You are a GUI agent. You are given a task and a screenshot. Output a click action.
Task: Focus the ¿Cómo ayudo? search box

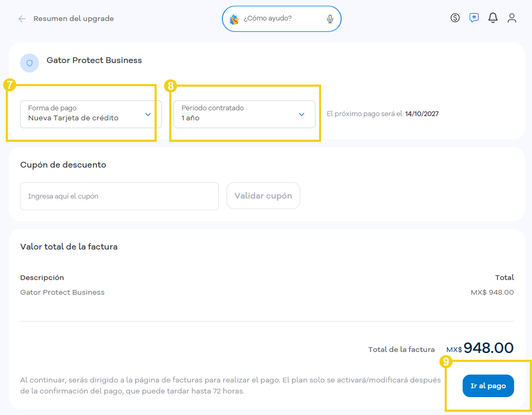[282, 18]
